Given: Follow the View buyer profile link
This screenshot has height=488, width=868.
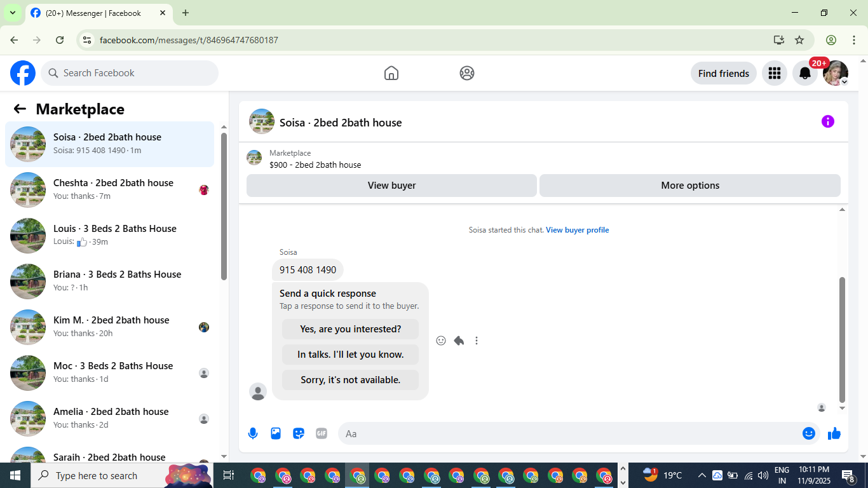Looking at the screenshot, I should coord(577,230).
